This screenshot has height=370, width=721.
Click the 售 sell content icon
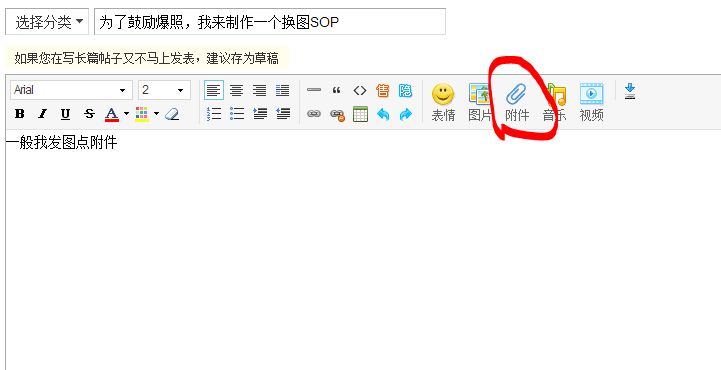click(x=383, y=91)
